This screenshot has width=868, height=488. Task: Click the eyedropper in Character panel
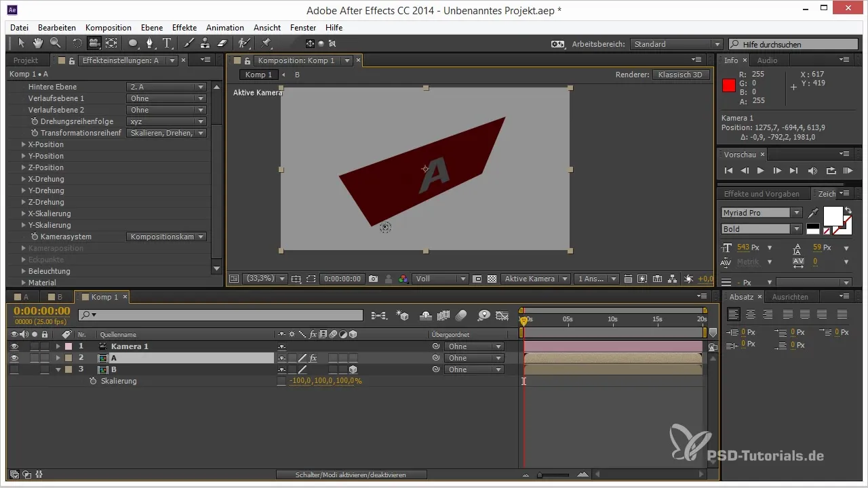click(x=814, y=213)
